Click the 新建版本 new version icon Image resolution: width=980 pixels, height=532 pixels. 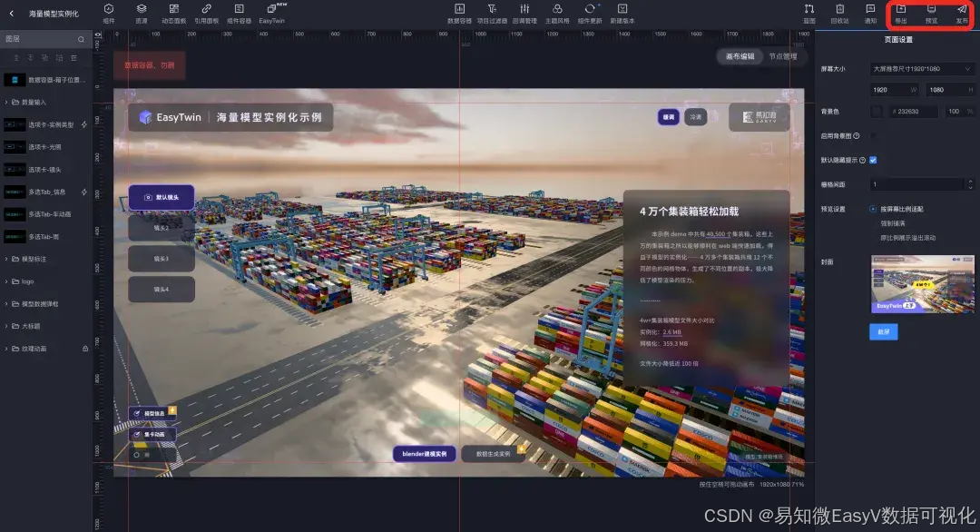pos(622,9)
